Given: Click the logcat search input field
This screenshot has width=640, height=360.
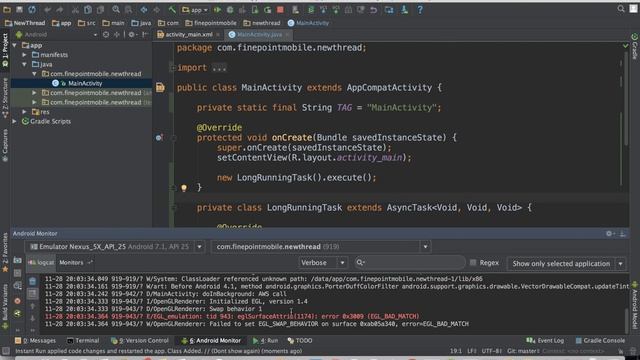Looking at the screenshot, I should point(409,262).
